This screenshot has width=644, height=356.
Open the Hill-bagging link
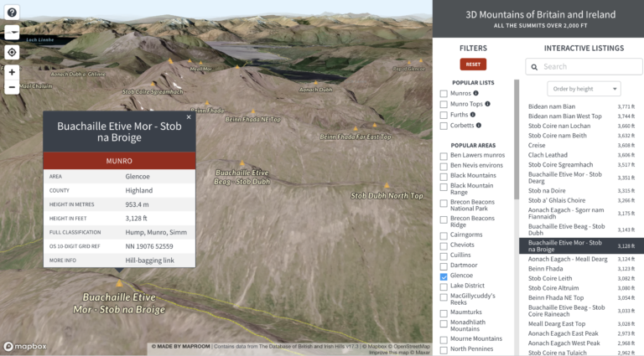click(149, 260)
